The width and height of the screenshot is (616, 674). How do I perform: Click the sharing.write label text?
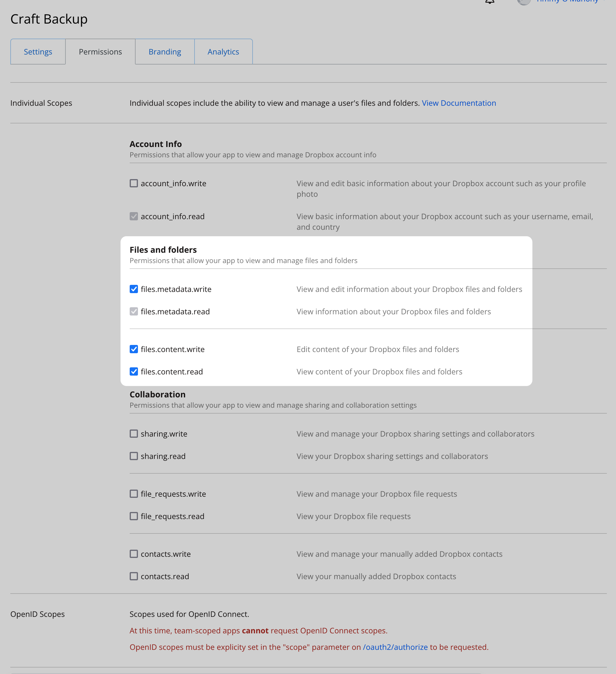164,434
